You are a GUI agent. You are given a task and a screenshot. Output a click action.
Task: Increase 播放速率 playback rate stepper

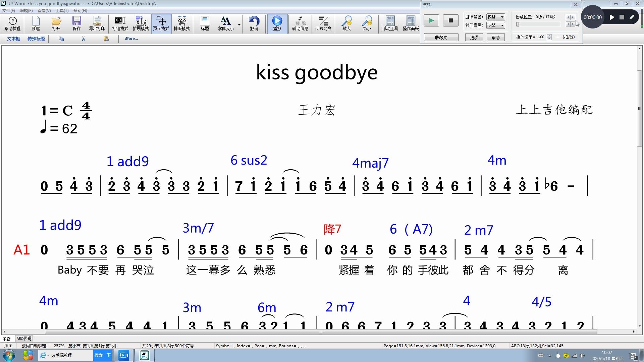click(x=549, y=35)
